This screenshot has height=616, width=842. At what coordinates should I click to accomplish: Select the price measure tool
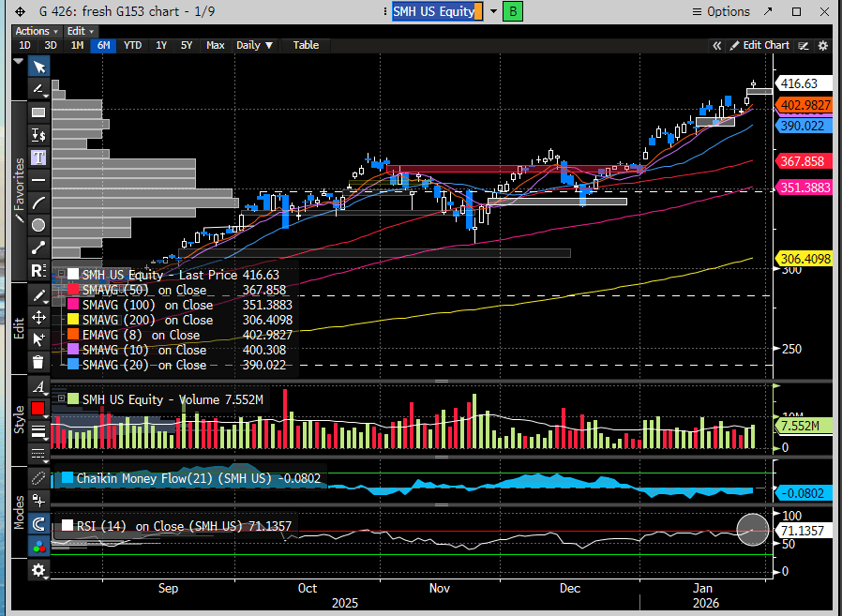pyautogui.click(x=38, y=134)
